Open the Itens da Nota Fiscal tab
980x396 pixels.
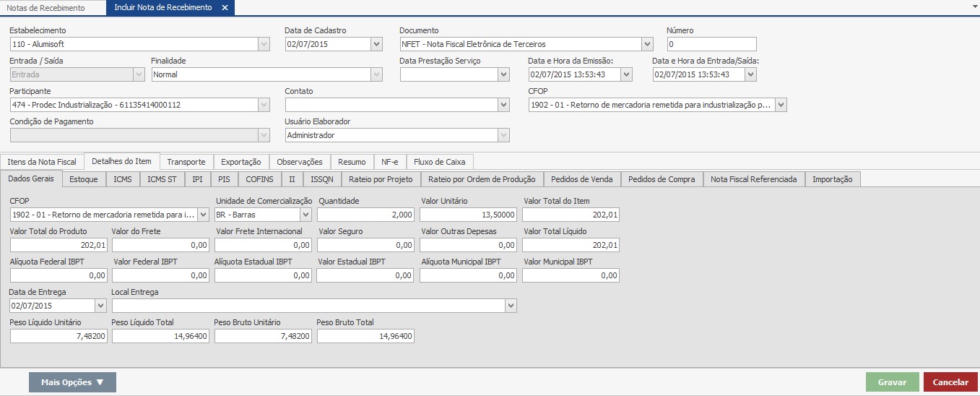coord(42,162)
